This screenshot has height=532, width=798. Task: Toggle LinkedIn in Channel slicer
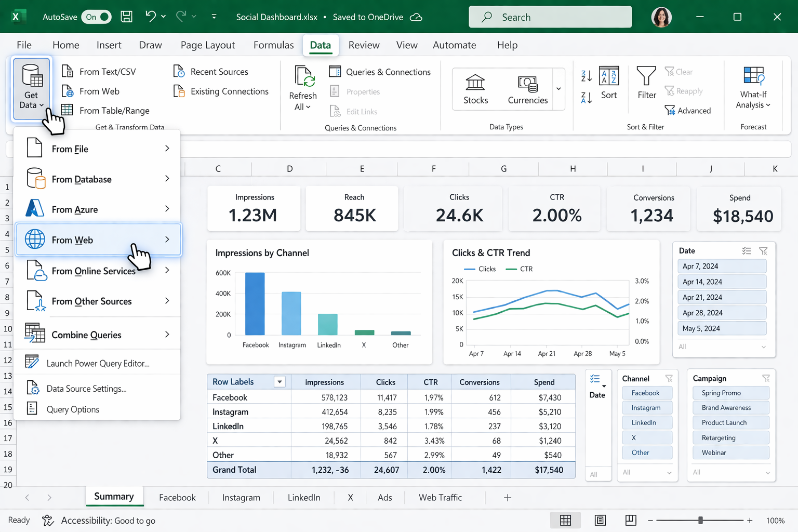coord(647,423)
